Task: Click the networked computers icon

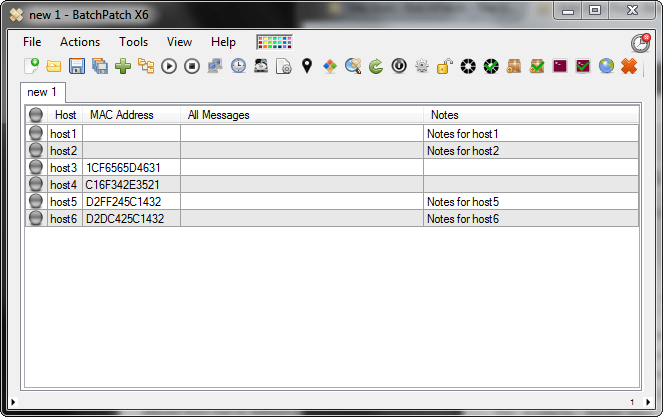Action: [x=215, y=66]
